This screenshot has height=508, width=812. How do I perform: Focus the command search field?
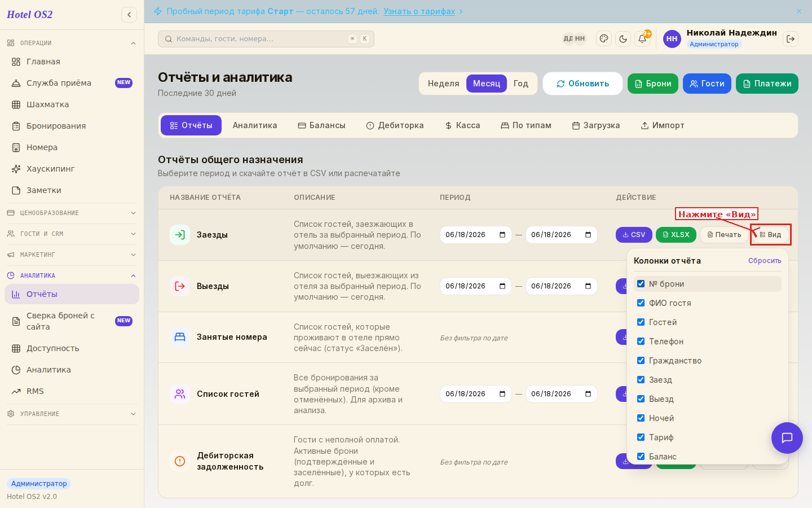[266, 39]
